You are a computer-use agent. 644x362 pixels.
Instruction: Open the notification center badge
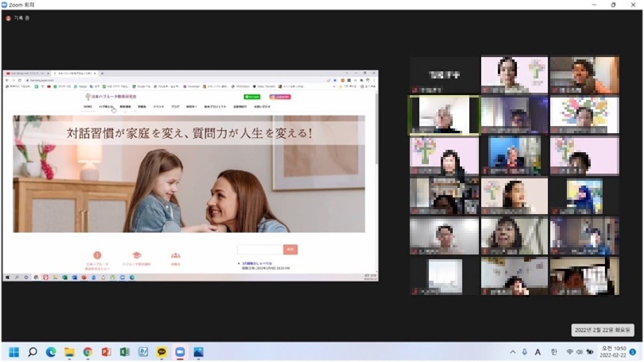[x=633, y=352]
